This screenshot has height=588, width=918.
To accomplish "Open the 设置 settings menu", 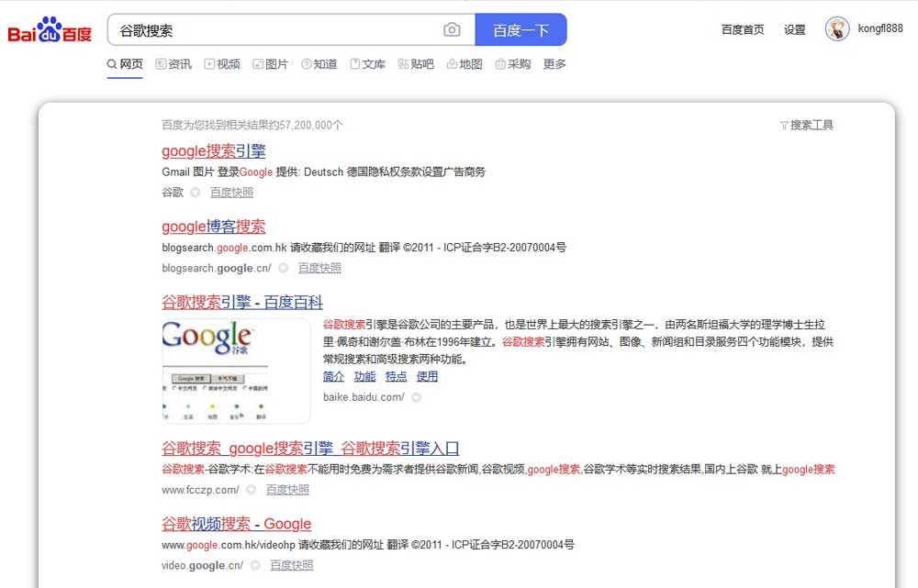I will (x=793, y=29).
